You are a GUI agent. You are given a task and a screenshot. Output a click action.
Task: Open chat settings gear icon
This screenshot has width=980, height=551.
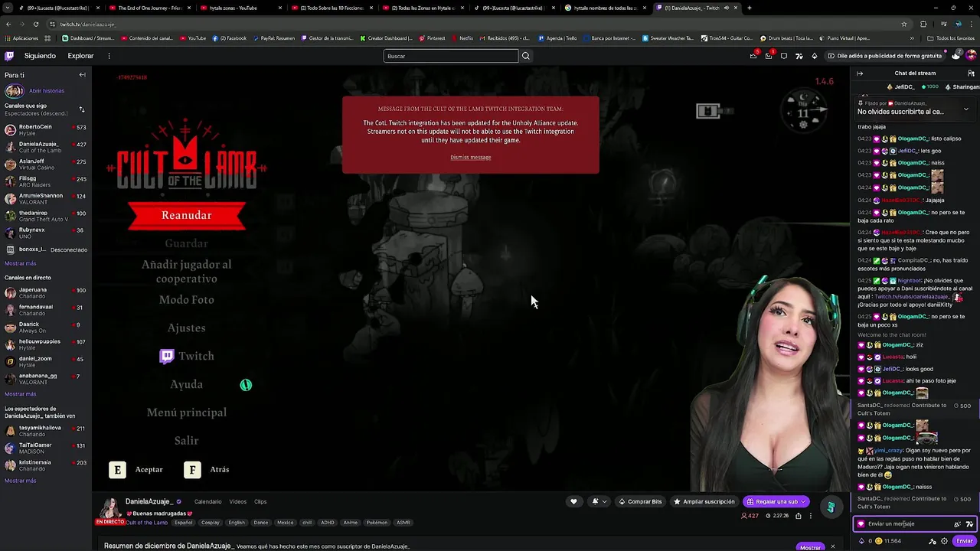click(x=944, y=541)
